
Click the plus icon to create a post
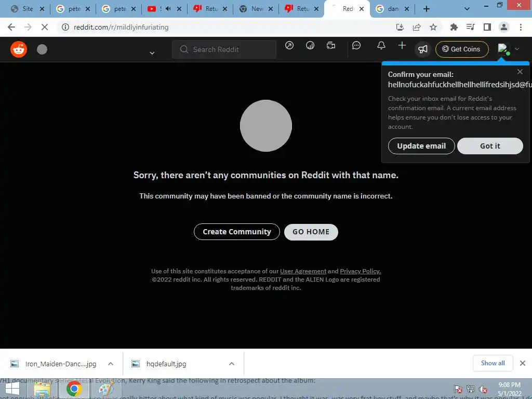coord(402,46)
